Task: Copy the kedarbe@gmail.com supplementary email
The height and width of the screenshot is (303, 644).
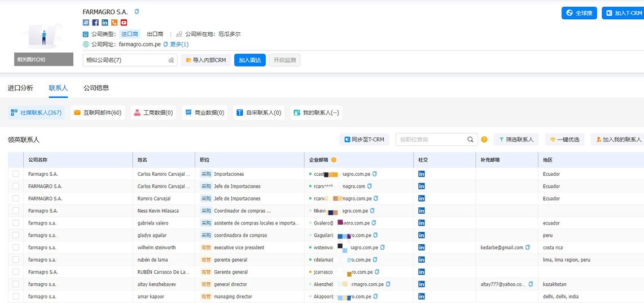Action: point(528,248)
